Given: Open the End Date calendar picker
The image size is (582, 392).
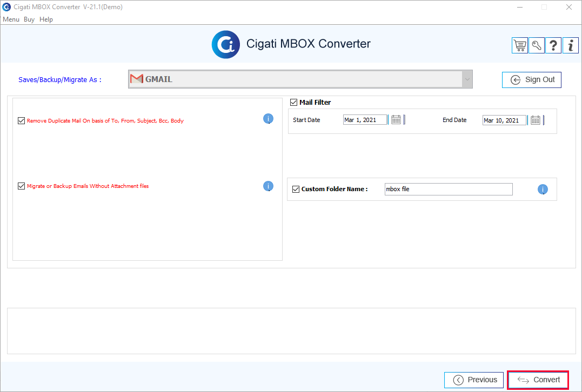Looking at the screenshot, I should 535,120.
